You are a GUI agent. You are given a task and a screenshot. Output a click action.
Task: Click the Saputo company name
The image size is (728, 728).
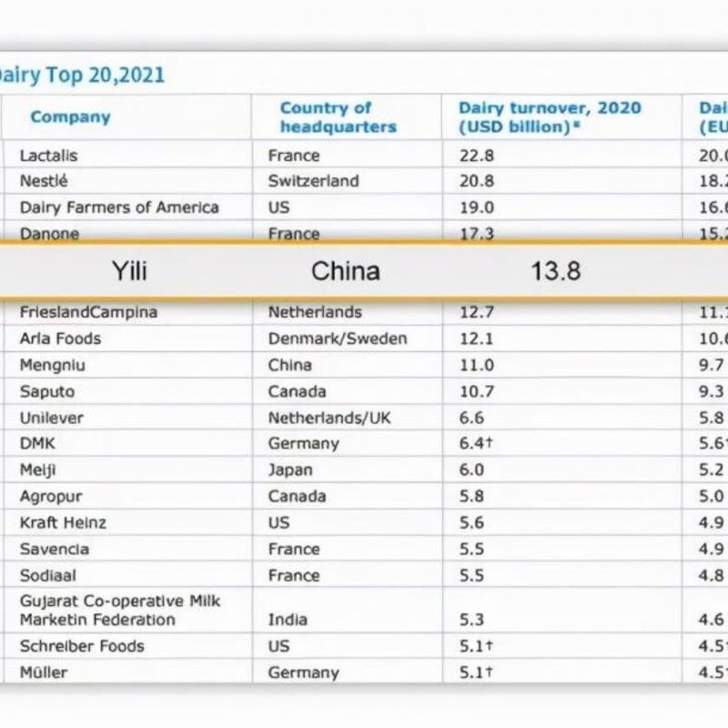pos(47,391)
